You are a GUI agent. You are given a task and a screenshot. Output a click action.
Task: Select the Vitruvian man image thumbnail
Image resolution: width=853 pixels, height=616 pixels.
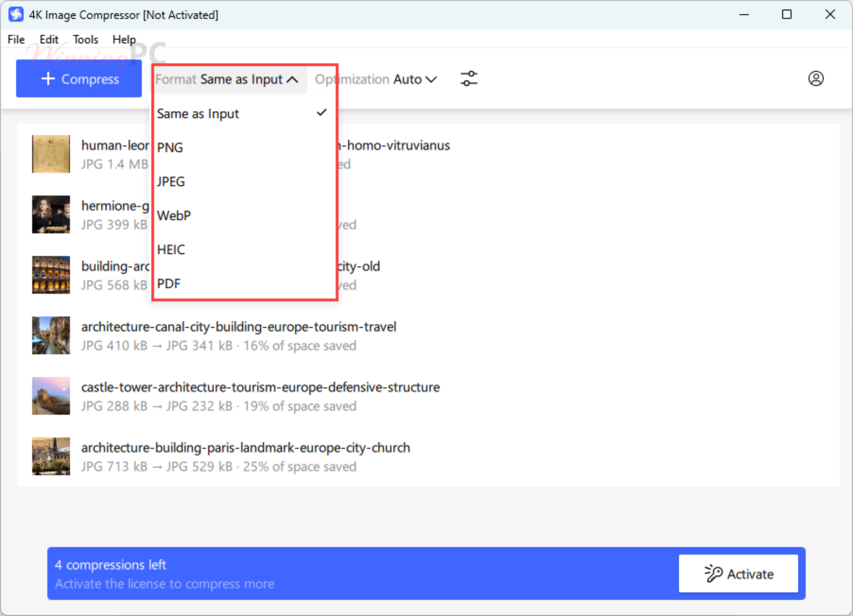pos(51,154)
